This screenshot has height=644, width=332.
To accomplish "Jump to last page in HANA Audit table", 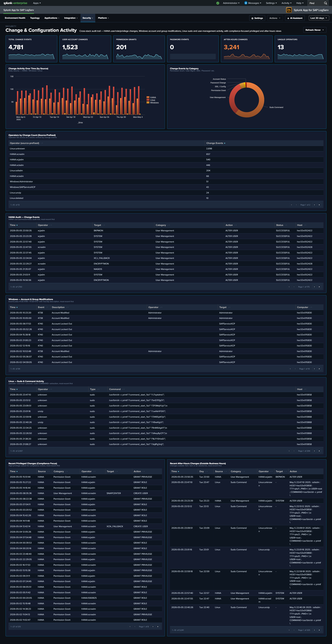I will (319, 287).
